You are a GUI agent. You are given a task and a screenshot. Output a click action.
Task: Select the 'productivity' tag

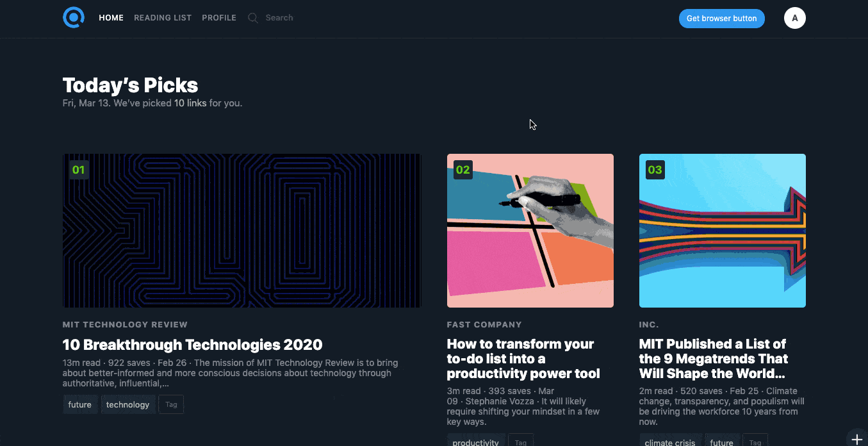point(476,442)
